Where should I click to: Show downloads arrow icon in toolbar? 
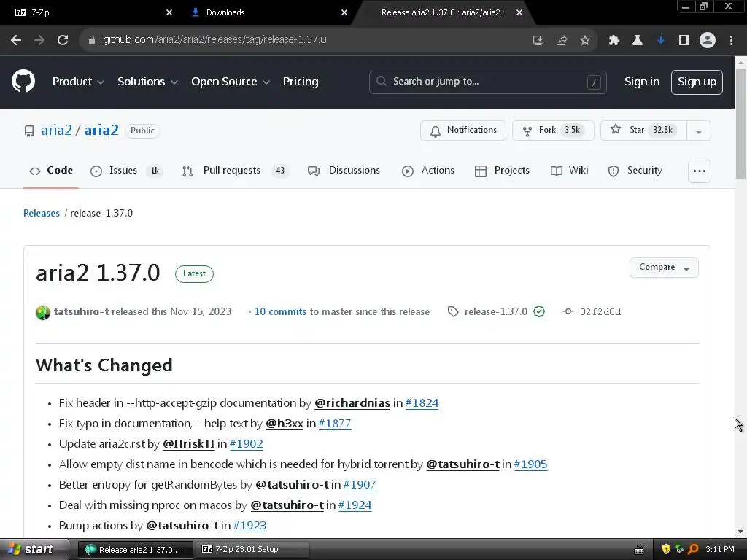pyautogui.click(x=660, y=41)
